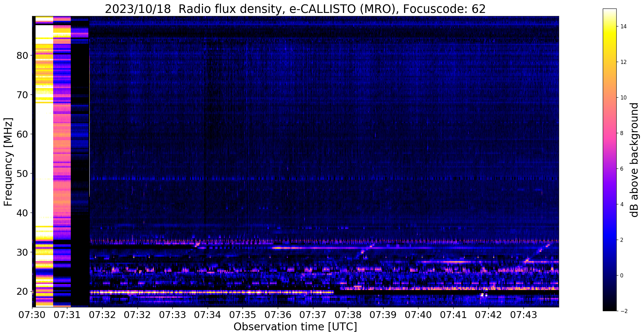Click the 80 MHz tick label
Viewport: 644px width, 336px height.
tap(23, 56)
